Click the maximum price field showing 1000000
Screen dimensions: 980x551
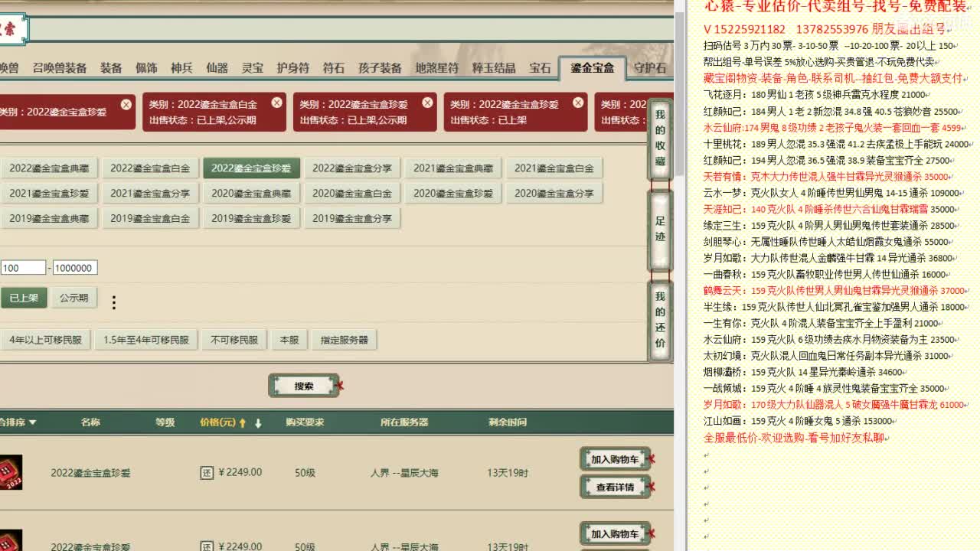[75, 268]
